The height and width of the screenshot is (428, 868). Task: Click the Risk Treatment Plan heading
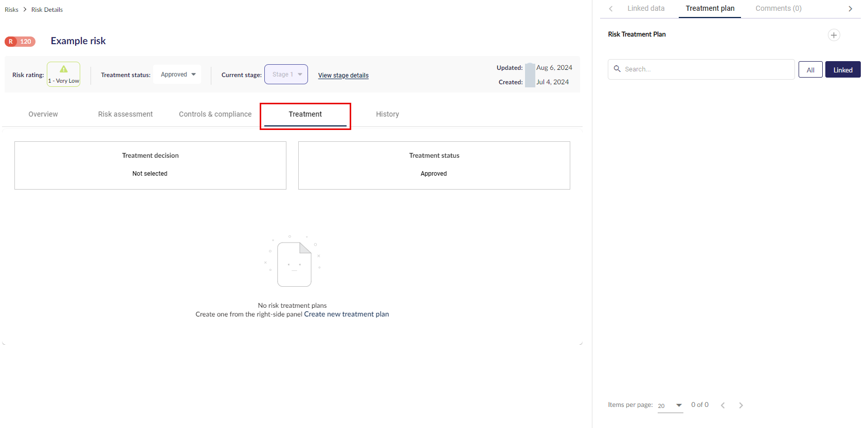[637, 34]
